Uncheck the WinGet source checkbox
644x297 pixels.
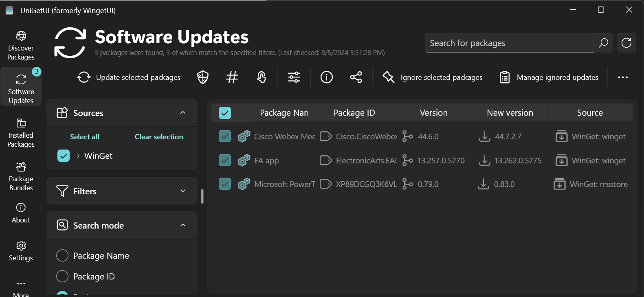[x=64, y=156]
